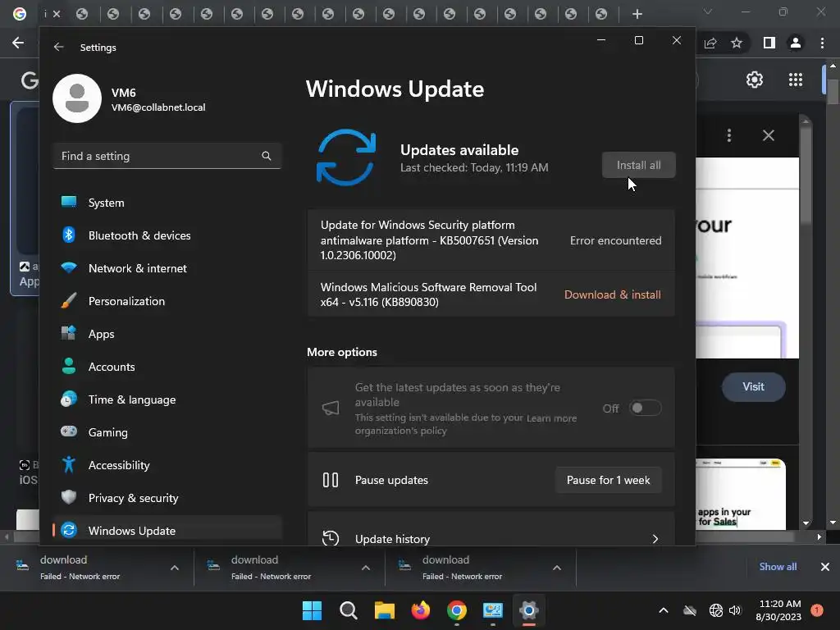Open System settings category
This screenshot has height=630, width=840.
(167, 203)
